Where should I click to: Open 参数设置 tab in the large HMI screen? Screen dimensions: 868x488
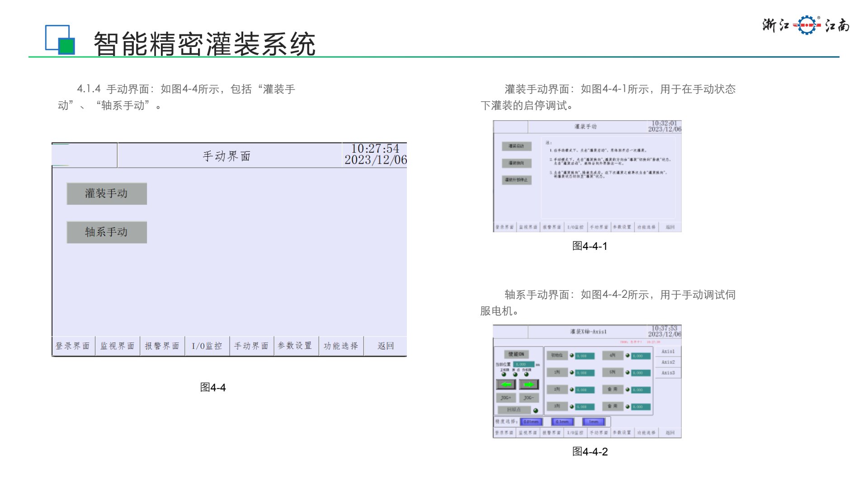click(295, 346)
